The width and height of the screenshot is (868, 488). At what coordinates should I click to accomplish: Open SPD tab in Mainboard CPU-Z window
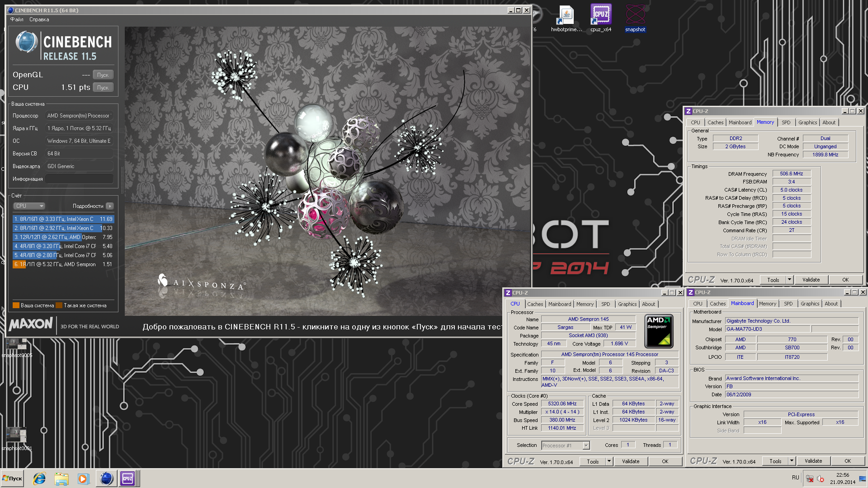(788, 304)
